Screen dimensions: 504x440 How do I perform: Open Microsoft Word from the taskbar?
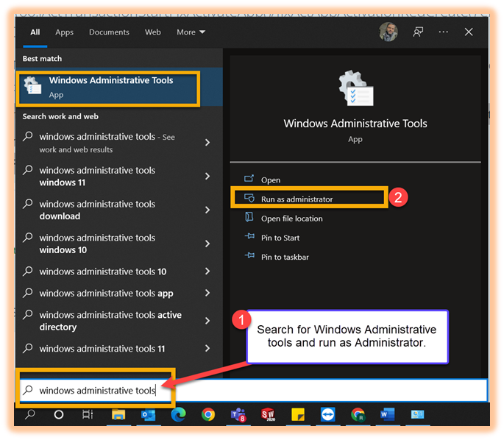(x=387, y=415)
